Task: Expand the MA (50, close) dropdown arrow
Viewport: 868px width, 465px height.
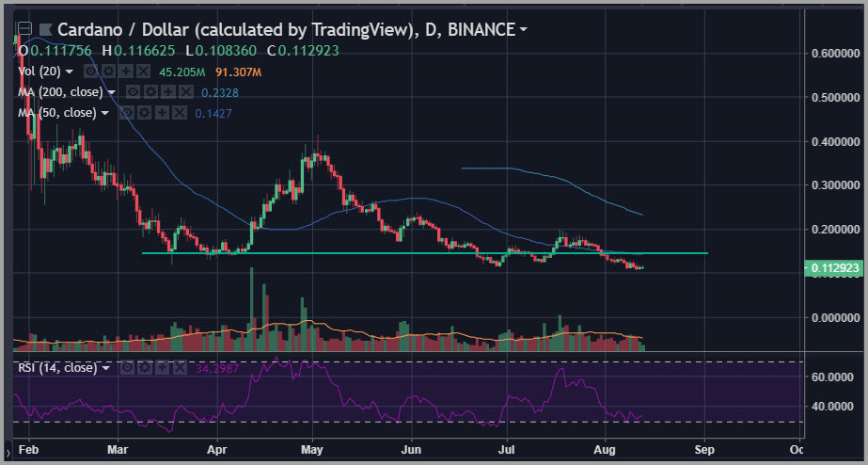Action: [x=105, y=114]
